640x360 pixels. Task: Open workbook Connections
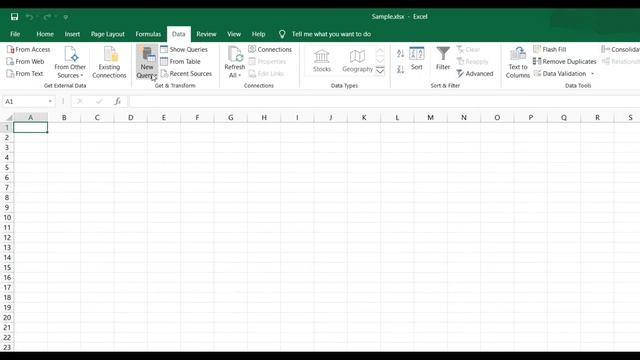(270, 49)
